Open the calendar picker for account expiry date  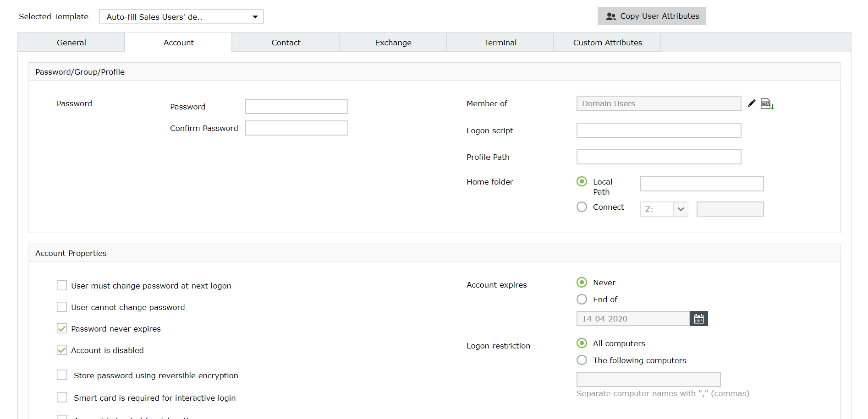click(x=698, y=318)
